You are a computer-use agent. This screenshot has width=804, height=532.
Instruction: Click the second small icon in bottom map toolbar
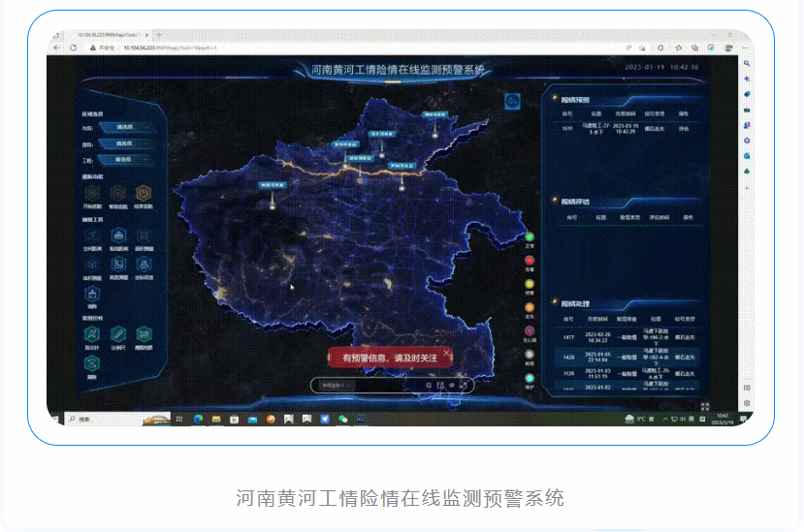[440, 386]
